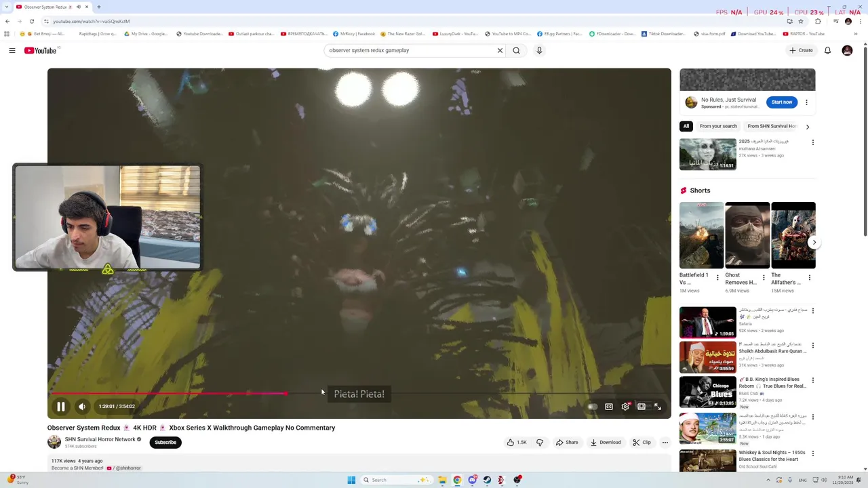Image resolution: width=868 pixels, height=488 pixels.
Task: Bookmark this page with the star
Action: tap(800, 21)
